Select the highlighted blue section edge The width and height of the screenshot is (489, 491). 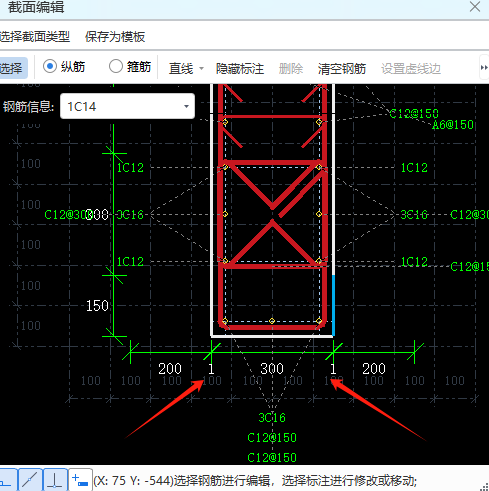click(333, 305)
